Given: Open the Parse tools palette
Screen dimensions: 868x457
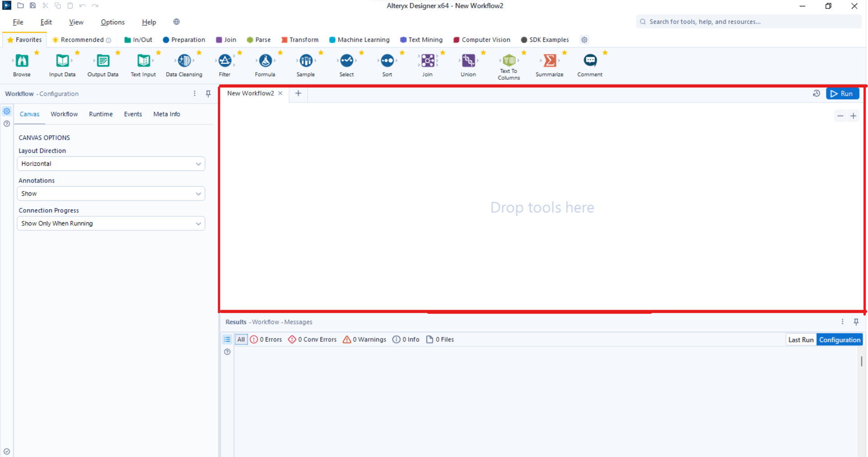Looking at the screenshot, I should click(x=259, y=40).
